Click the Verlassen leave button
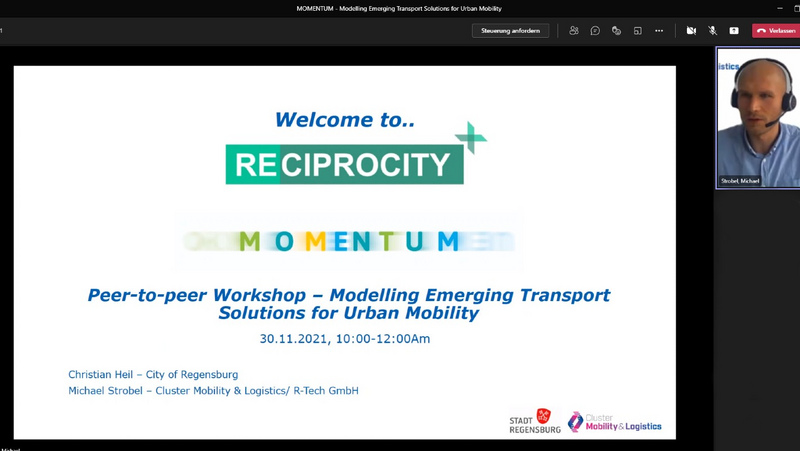 [776, 31]
